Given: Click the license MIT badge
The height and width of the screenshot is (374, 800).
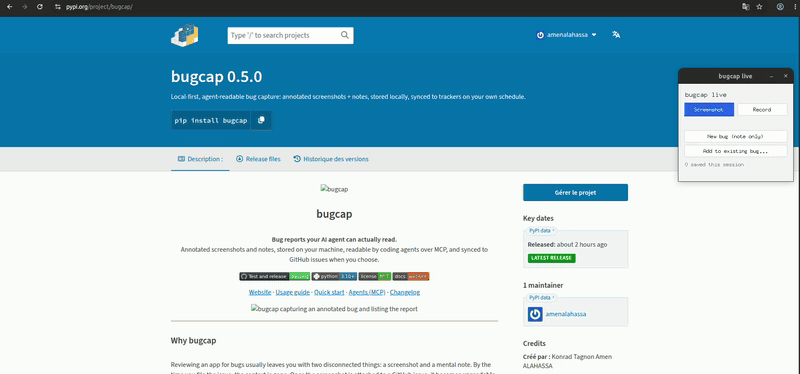Looking at the screenshot, I should click(x=375, y=277).
